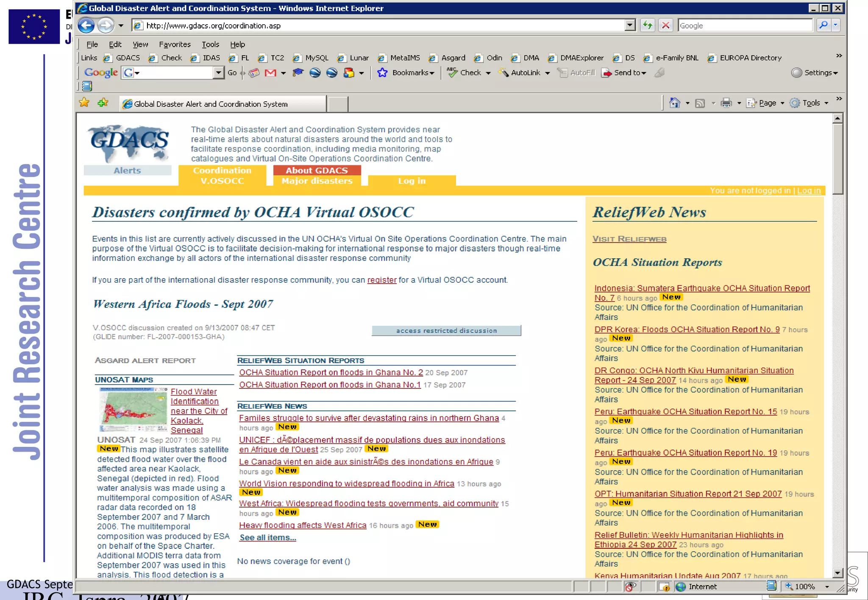The image size is (868, 600).
Task: Click the browser Back arrow button
Action: (x=86, y=25)
